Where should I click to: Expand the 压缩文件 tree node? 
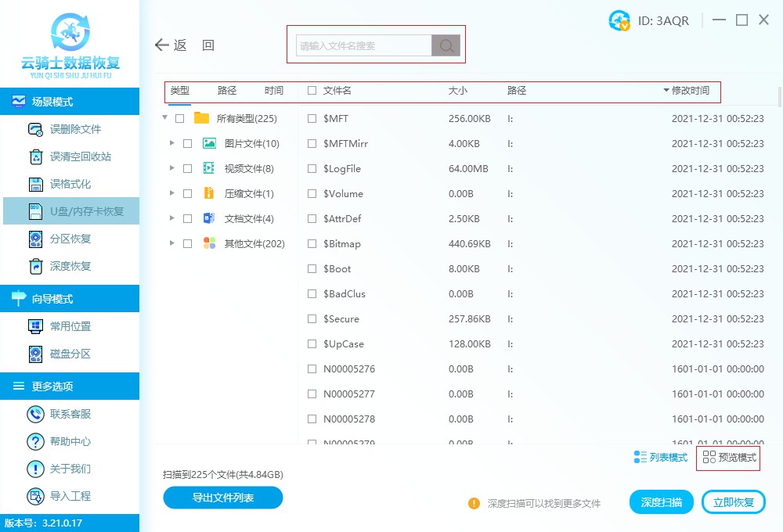pos(171,192)
